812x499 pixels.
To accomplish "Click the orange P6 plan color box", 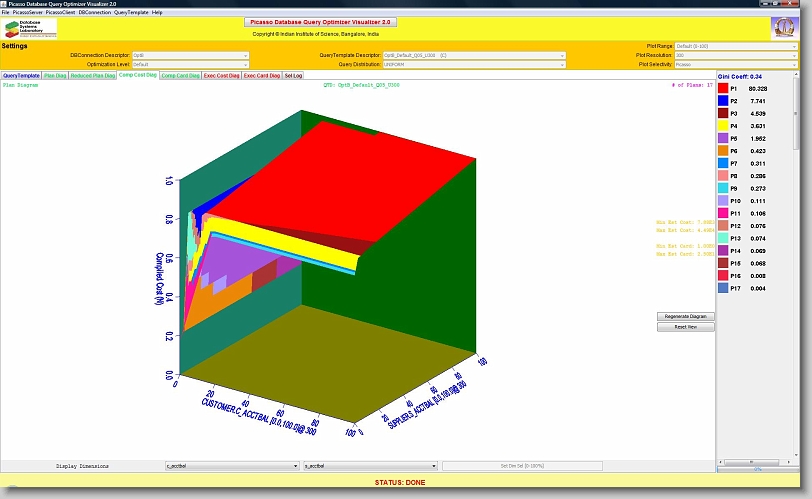I will click(x=723, y=151).
